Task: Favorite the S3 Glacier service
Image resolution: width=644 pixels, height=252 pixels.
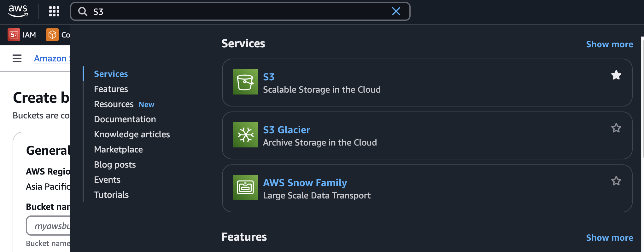Action: (616, 128)
